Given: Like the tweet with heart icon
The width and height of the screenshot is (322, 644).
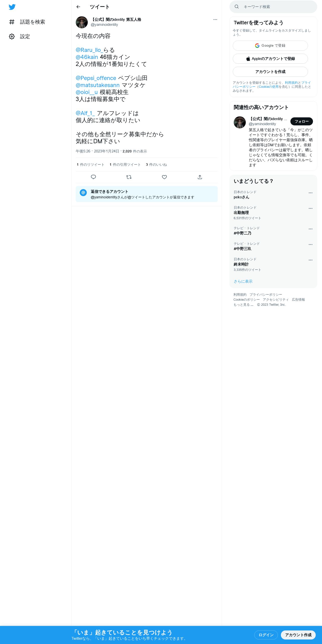Looking at the screenshot, I should 164,177.
